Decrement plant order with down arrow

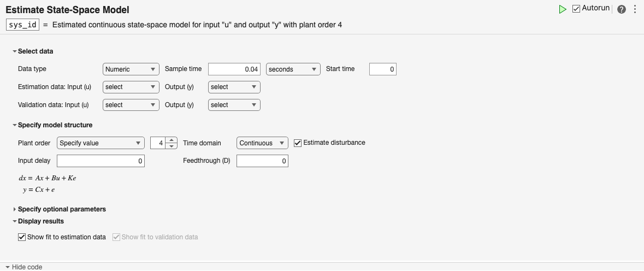172,146
